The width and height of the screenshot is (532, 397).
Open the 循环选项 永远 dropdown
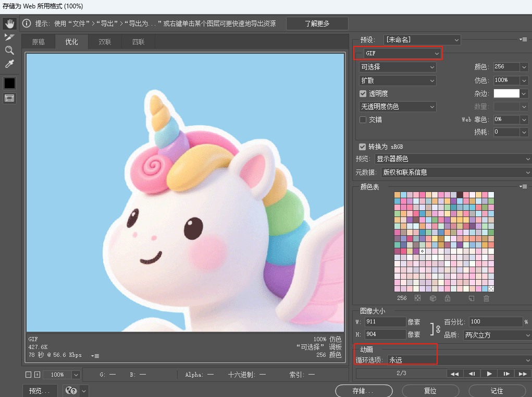pyautogui.click(x=460, y=360)
